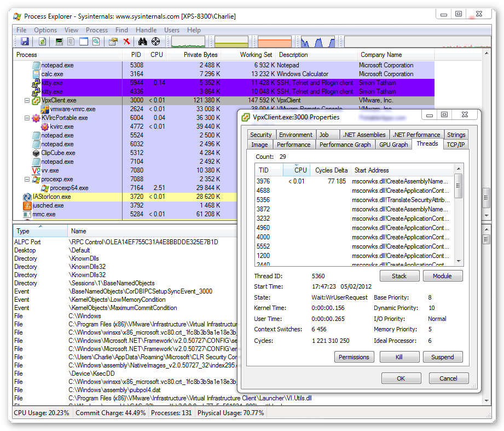Click the jusched.exe Java icon
The height and width of the screenshot is (431, 504).
(27, 205)
